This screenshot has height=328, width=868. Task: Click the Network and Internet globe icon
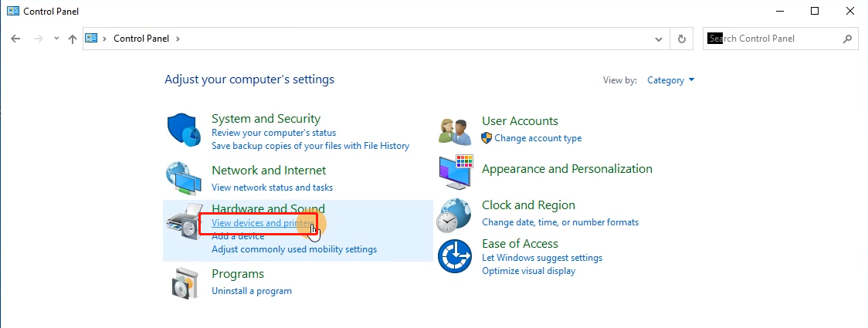(184, 178)
